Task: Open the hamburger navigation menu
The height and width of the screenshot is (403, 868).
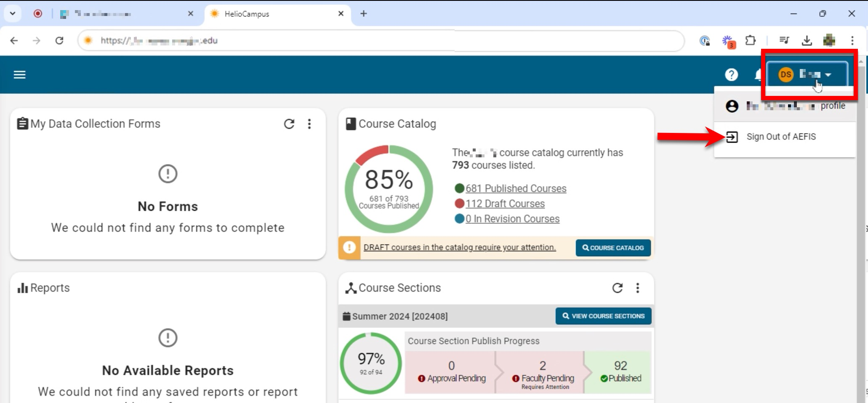Action: tap(19, 75)
